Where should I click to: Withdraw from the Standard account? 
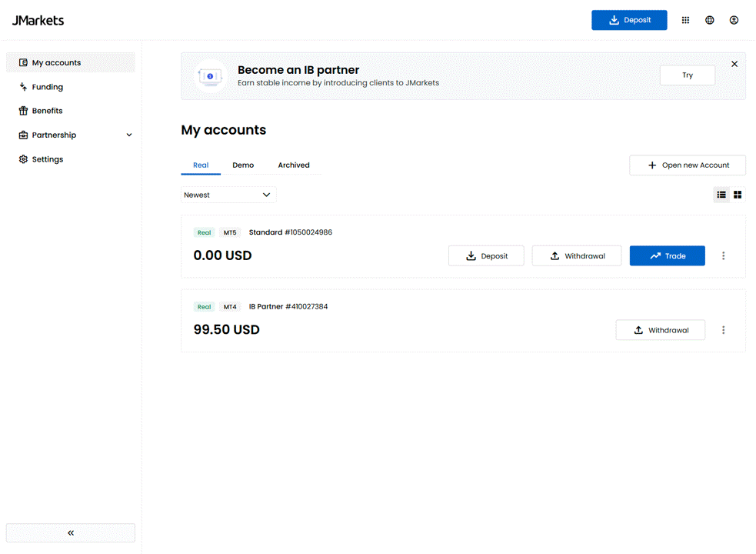pos(577,255)
